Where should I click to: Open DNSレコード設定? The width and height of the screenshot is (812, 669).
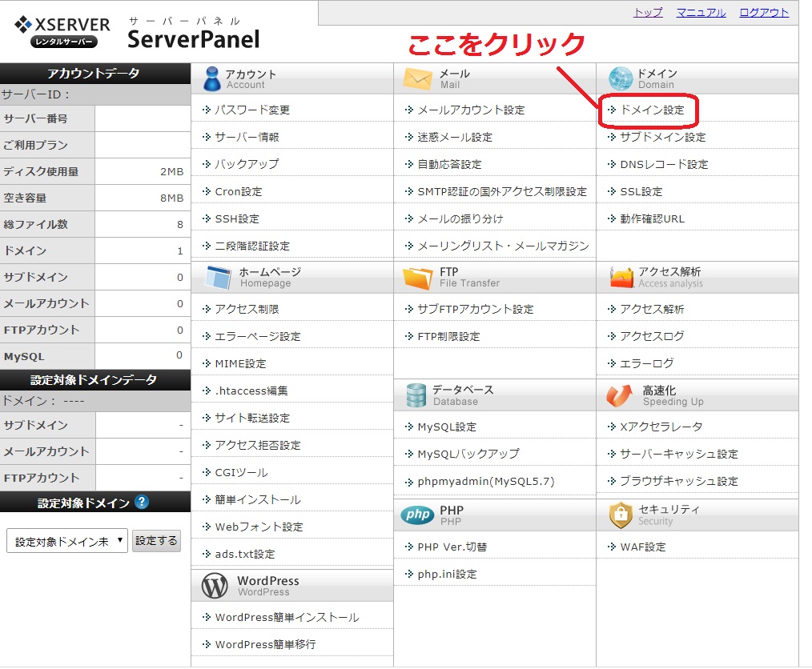click(x=664, y=165)
